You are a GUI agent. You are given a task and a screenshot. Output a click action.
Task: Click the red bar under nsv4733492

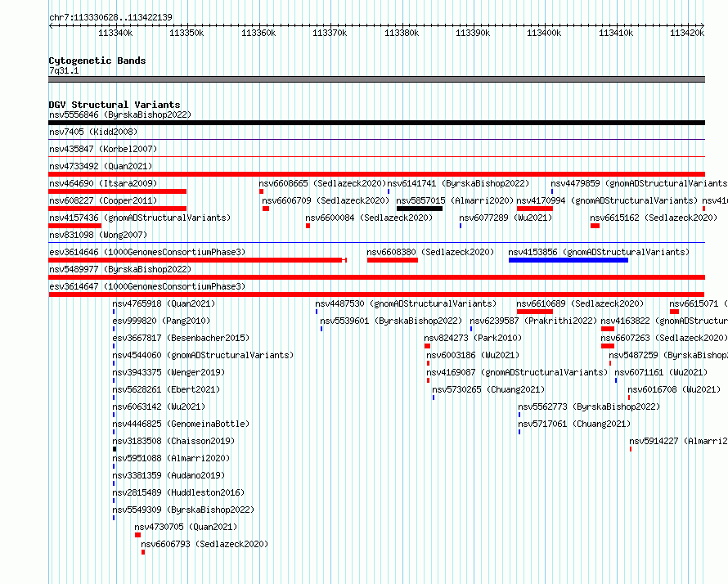pos(376,174)
